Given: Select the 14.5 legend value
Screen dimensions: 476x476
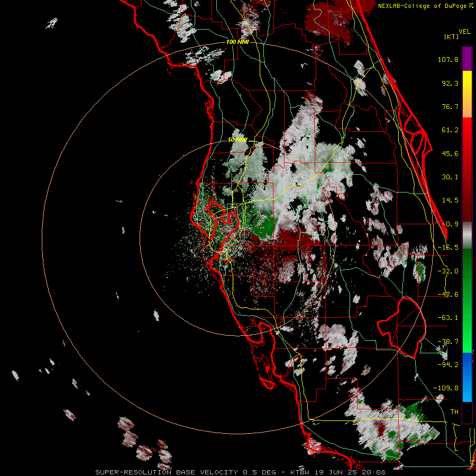Looking at the screenshot, I should point(450,200).
